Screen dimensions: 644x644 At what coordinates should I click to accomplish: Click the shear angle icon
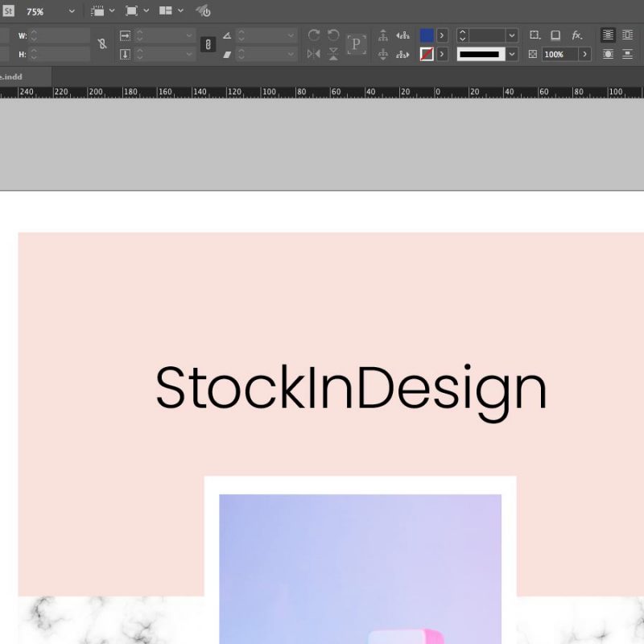click(227, 54)
